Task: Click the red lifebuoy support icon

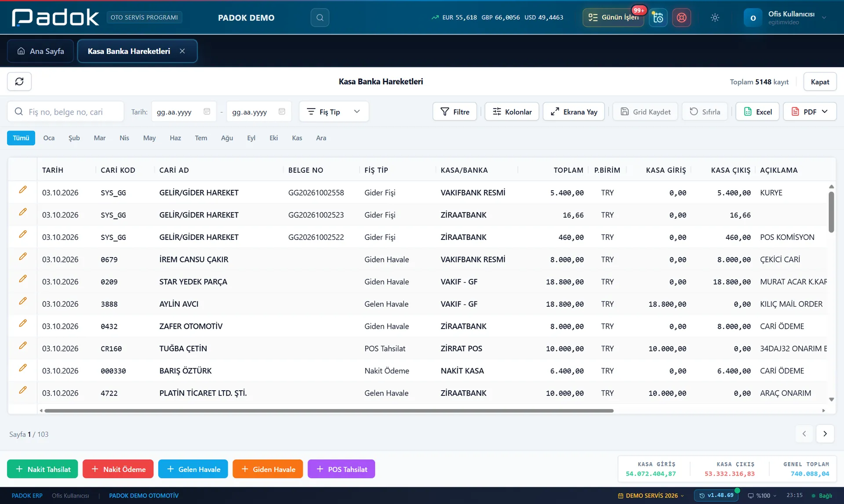Action: click(681, 18)
